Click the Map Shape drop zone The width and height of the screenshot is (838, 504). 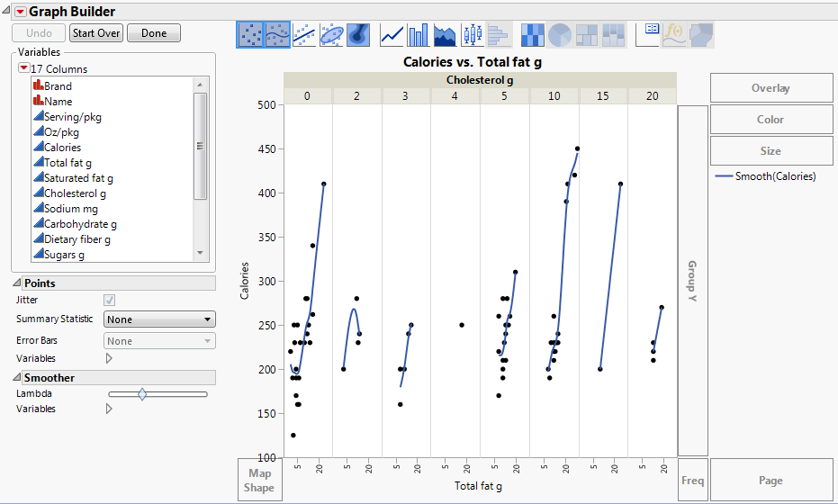tap(260, 480)
